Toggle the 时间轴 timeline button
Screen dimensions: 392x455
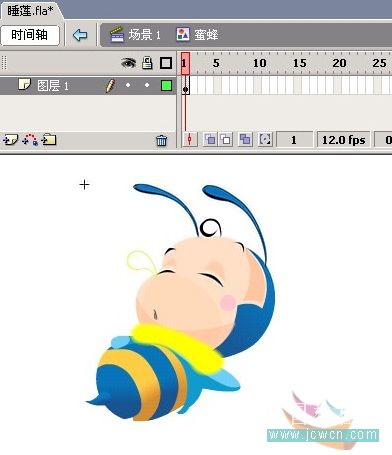tap(30, 35)
